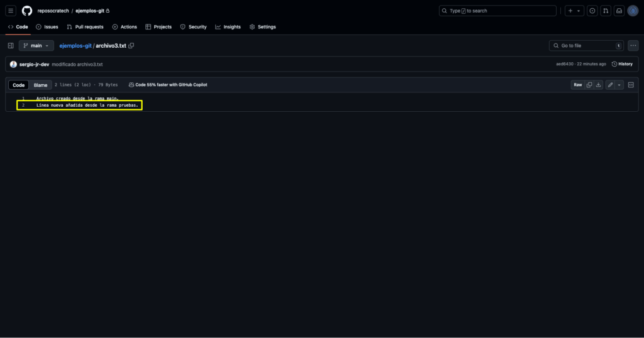
Task: Switch to the Security tab
Action: pyautogui.click(x=194, y=26)
